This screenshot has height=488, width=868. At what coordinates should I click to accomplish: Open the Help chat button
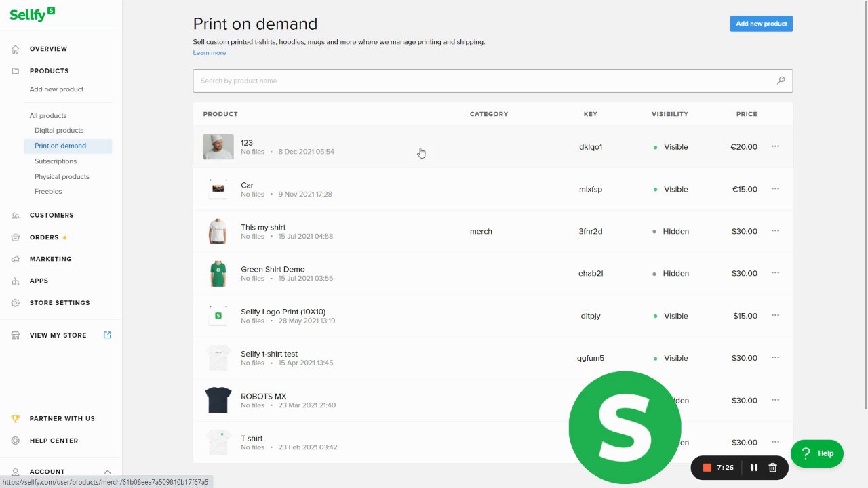(817, 453)
